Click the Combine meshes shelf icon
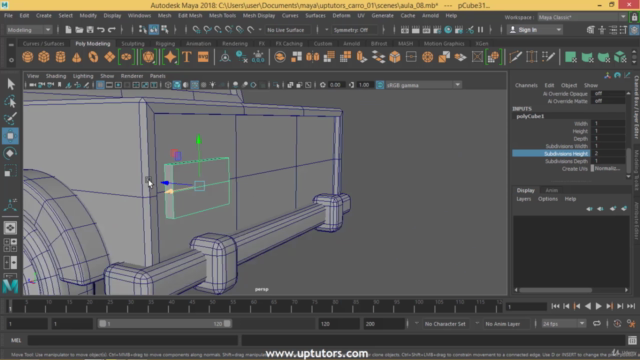The height and width of the screenshot is (360, 640). coord(280,57)
